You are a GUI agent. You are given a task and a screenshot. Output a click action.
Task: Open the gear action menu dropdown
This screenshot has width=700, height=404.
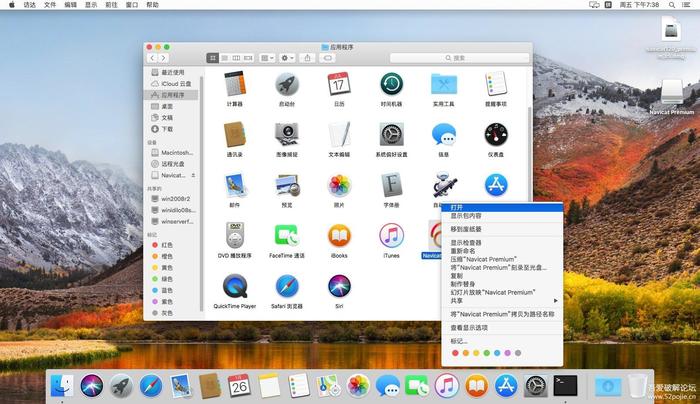click(x=287, y=58)
